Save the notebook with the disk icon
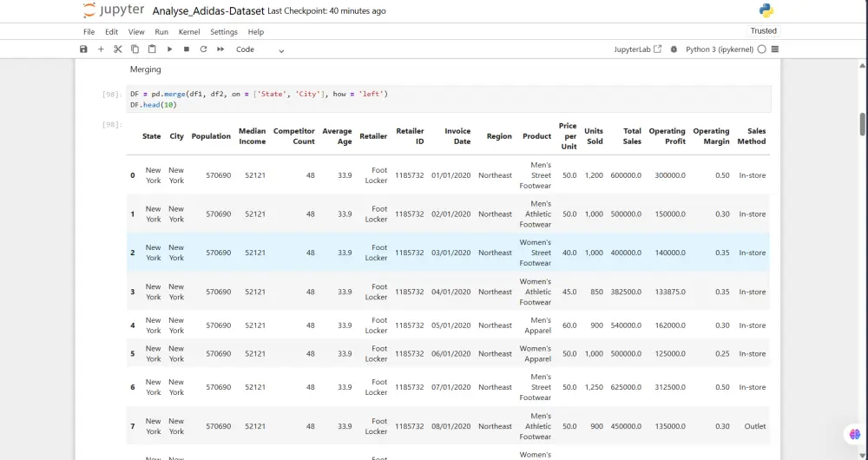 coord(83,49)
